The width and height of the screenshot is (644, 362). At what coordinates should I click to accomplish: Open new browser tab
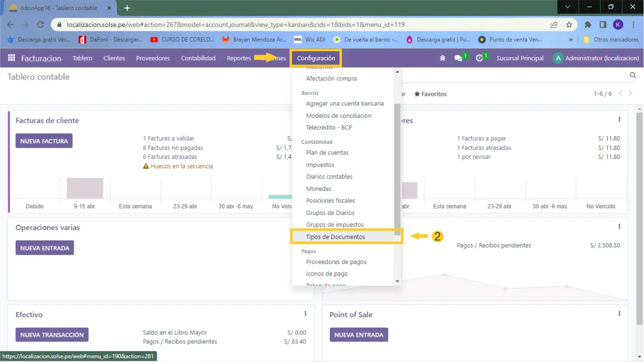tap(127, 8)
